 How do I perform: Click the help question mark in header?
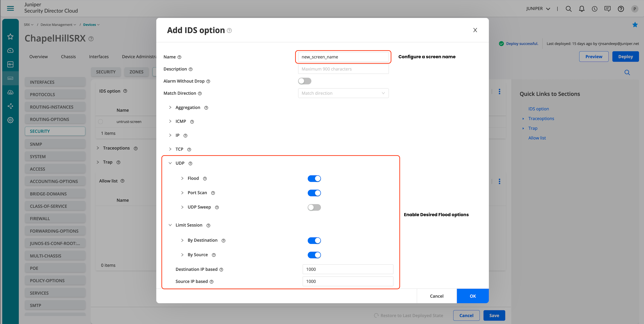click(x=621, y=9)
